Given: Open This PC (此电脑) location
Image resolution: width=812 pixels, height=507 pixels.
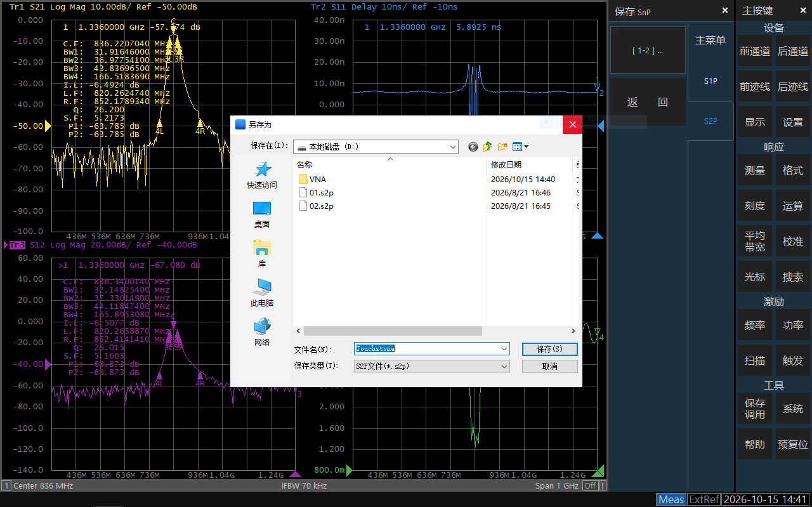Looking at the screenshot, I should pyautogui.click(x=262, y=293).
